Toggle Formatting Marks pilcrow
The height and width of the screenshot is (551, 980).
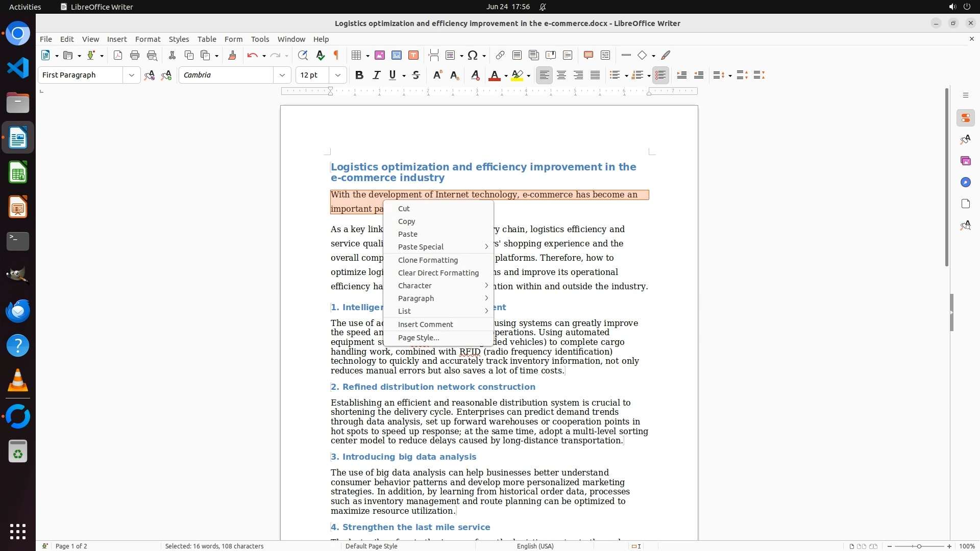point(336,56)
